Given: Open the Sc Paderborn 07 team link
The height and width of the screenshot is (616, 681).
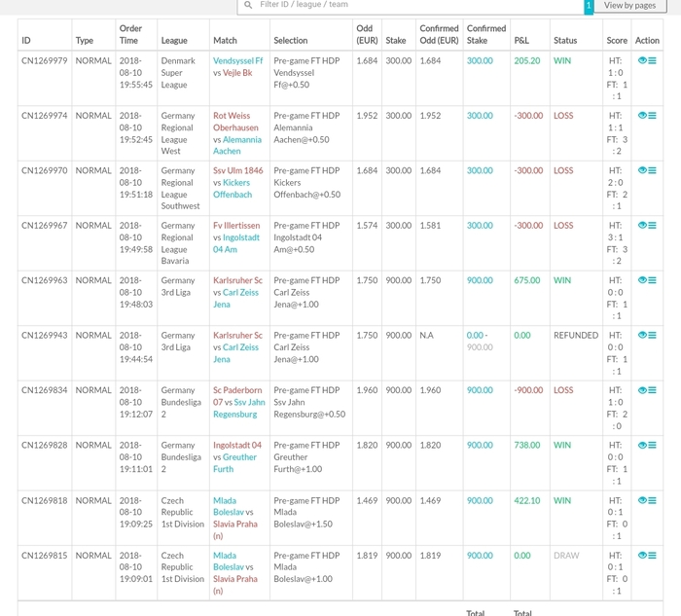Looking at the screenshot, I should (x=237, y=396).
